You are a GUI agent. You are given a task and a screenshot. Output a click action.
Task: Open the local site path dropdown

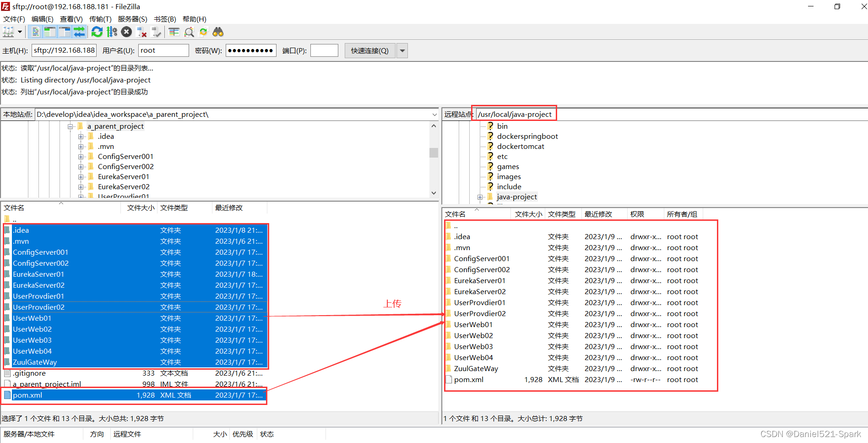(x=434, y=115)
